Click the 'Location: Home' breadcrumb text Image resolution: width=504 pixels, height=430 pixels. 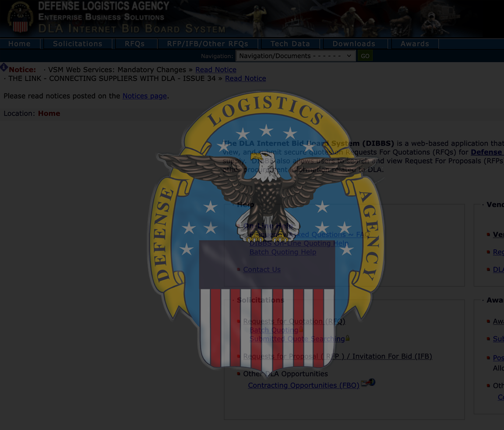(x=32, y=113)
